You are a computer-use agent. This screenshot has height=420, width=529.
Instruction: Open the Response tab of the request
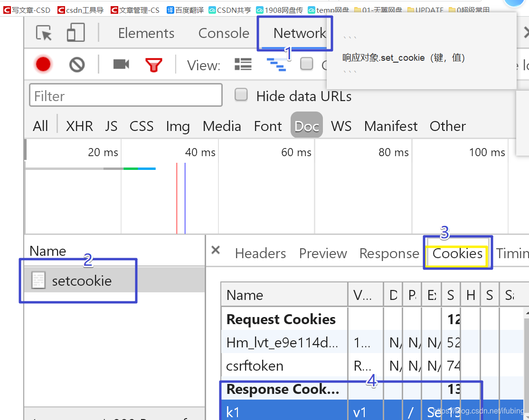tap(389, 253)
